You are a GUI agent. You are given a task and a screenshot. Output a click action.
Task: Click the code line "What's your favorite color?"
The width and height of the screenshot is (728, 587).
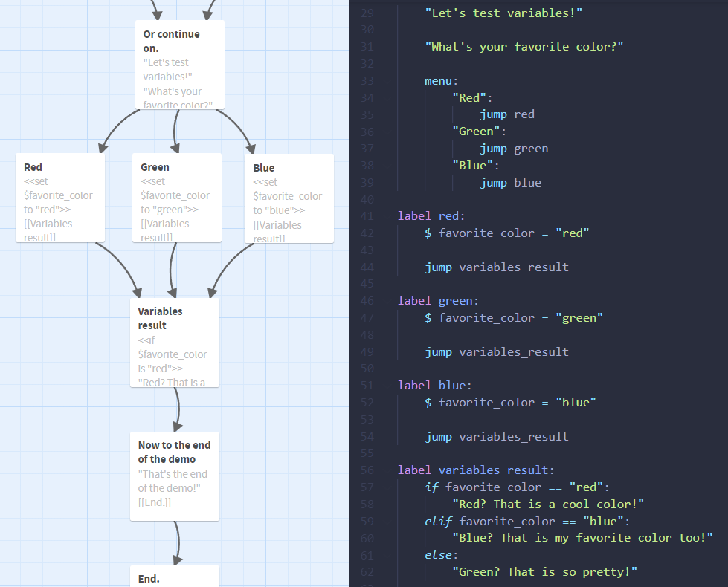coord(524,47)
